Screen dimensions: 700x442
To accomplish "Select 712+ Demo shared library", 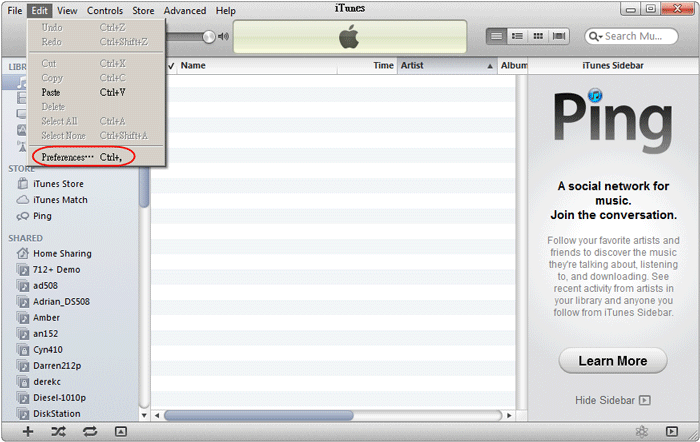I will (x=56, y=270).
